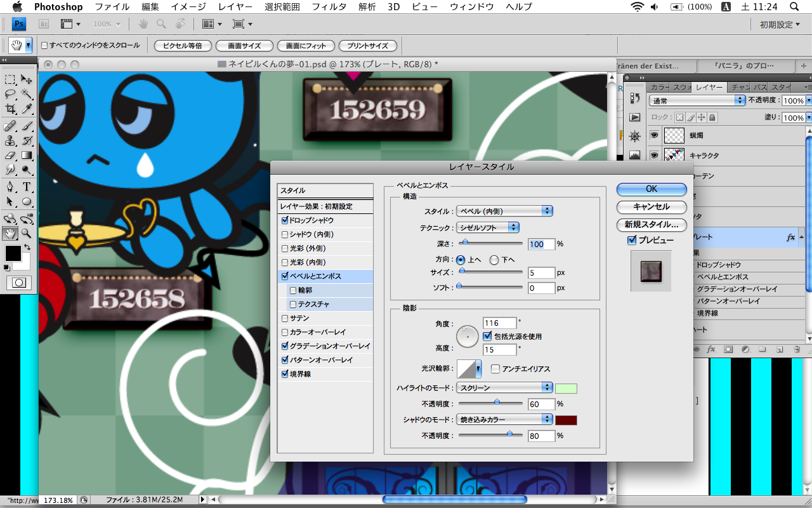The width and height of the screenshot is (812, 508).
Task: Open the layer blend mode dropdown 通常
Action: point(697,100)
